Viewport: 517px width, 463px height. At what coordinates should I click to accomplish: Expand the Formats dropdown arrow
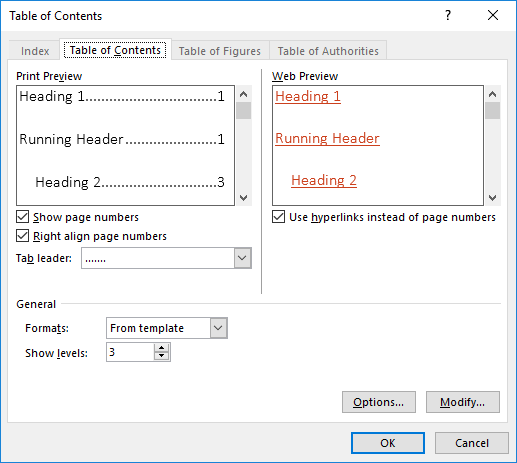tap(218, 328)
